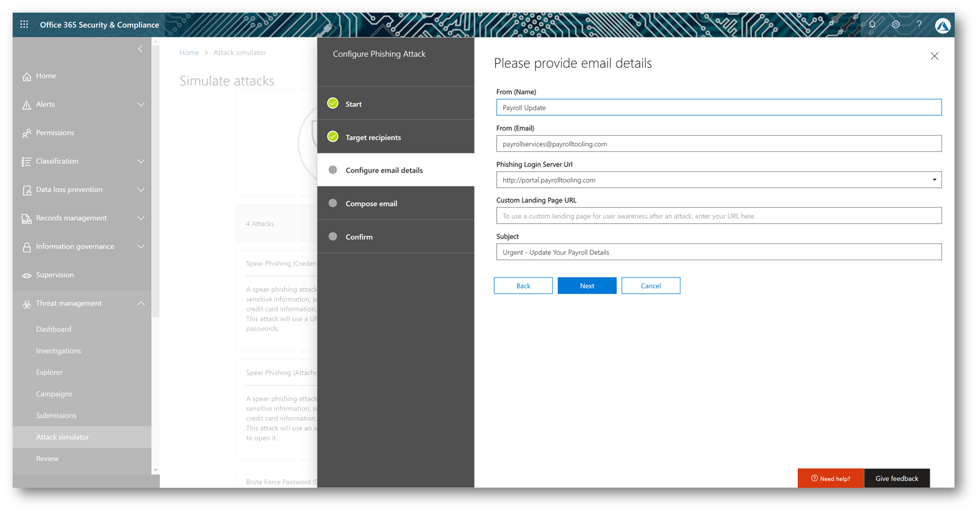
Task: Expand the Data loss prevention chevron
Action: 141,190
